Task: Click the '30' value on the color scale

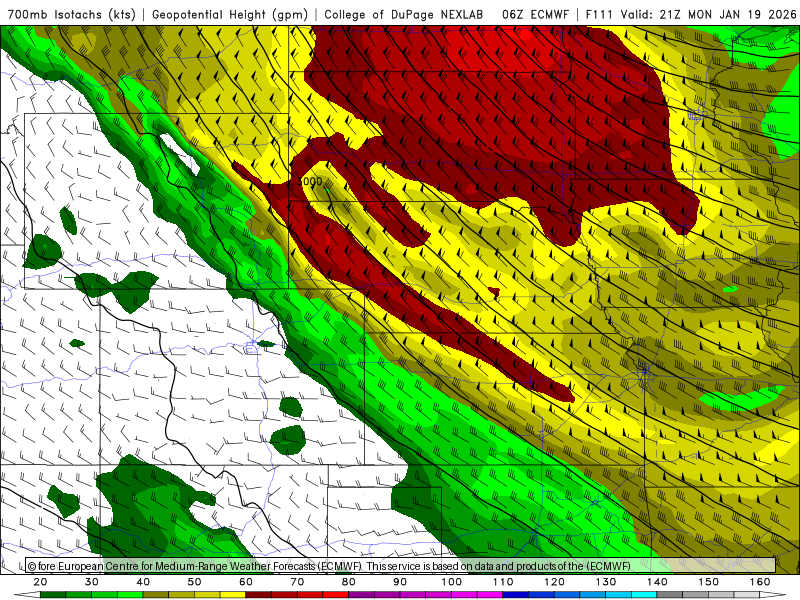Action: (x=92, y=582)
